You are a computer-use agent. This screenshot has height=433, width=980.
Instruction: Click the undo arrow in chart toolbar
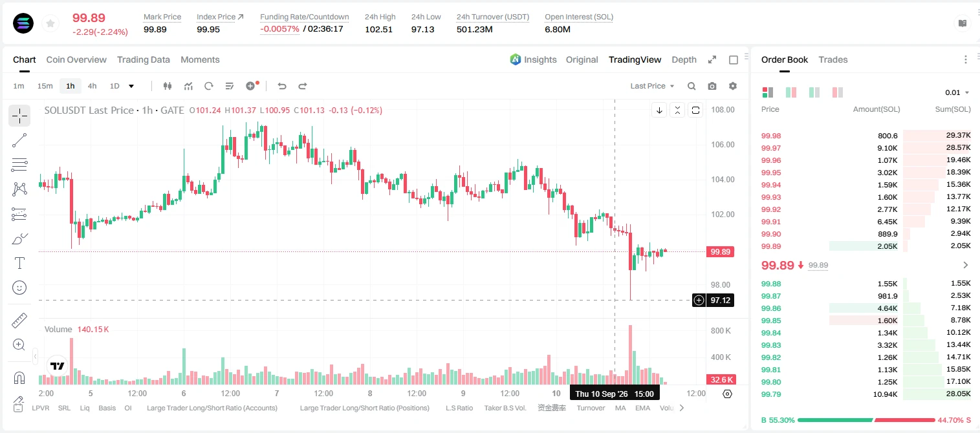(281, 86)
